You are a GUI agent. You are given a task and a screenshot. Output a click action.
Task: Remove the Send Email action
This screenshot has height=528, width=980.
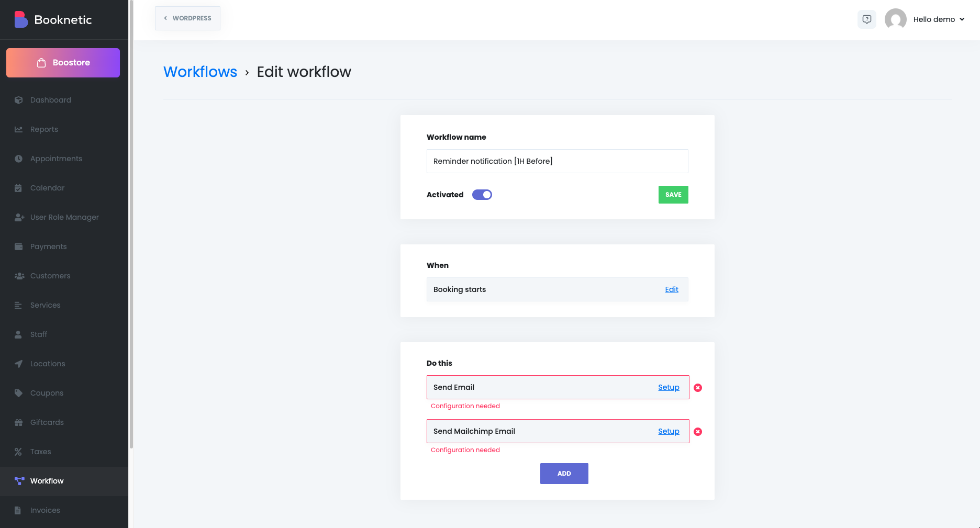coord(698,388)
